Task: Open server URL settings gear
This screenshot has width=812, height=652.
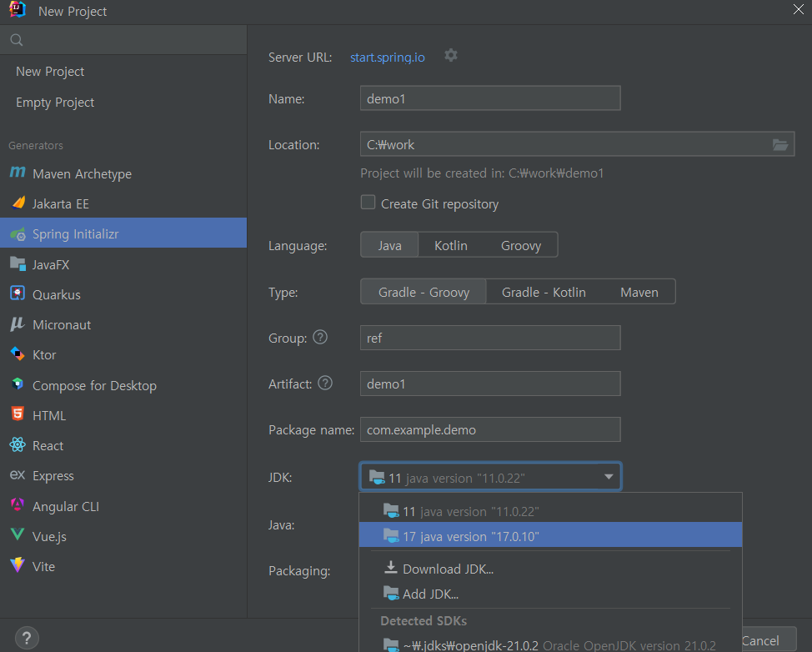Action: coord(451,55)
